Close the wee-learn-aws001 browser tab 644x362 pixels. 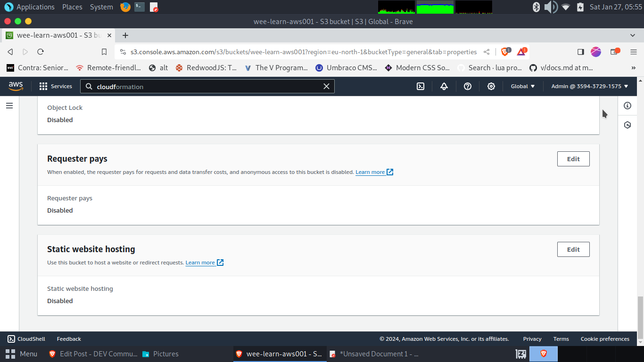pos(109,35)
